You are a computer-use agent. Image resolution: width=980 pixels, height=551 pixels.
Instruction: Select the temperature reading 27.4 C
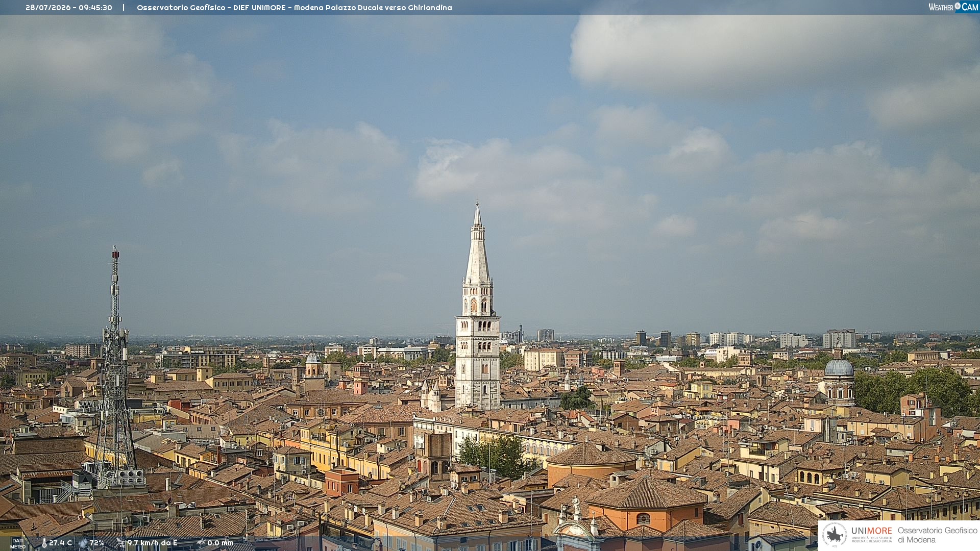tap(60, 543)
